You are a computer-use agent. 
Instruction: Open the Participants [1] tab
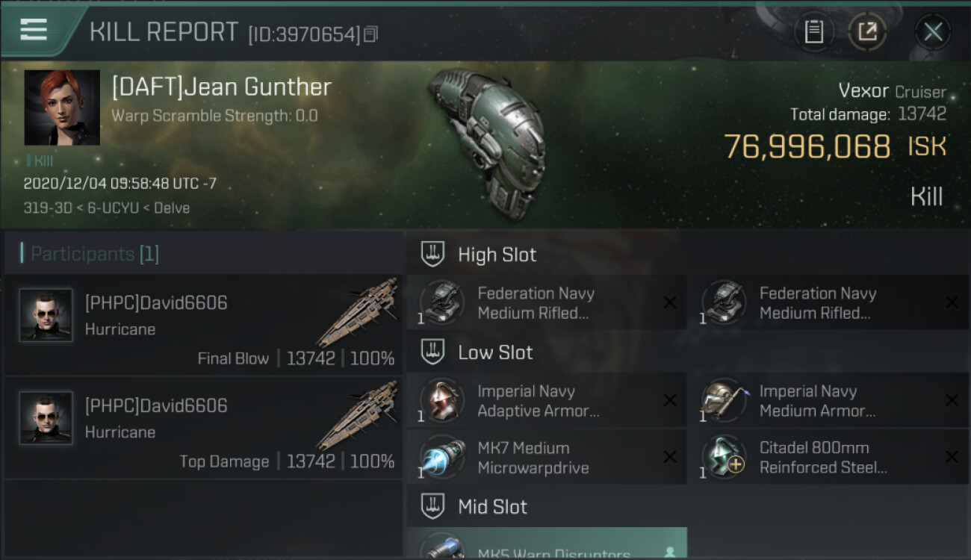(90, 254)
